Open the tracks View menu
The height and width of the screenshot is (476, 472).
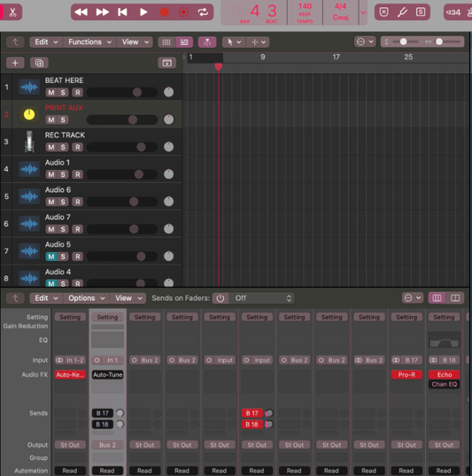(x=135, y=42)
